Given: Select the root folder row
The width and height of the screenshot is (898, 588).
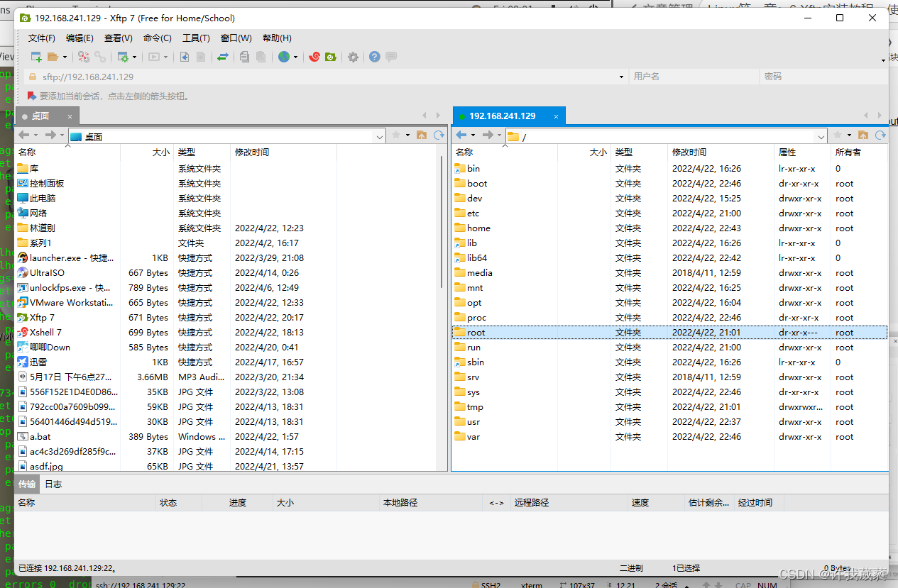Looking at the screenshot, I should point(669,333).
